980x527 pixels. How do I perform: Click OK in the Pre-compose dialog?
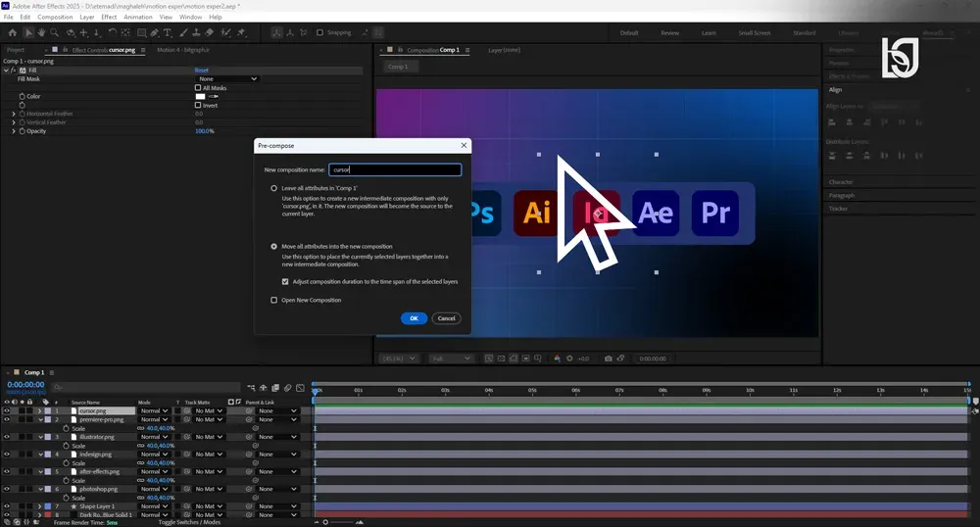tap(414, 318)
